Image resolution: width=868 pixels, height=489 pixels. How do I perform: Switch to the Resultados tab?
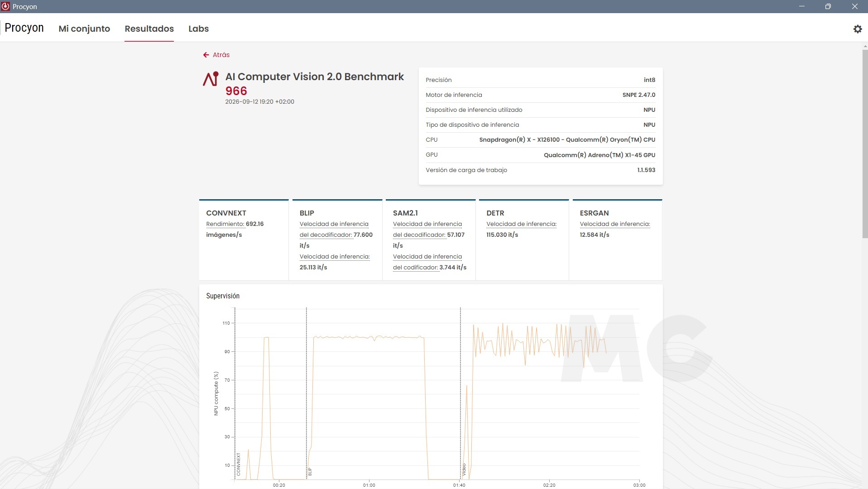[149, 29]
